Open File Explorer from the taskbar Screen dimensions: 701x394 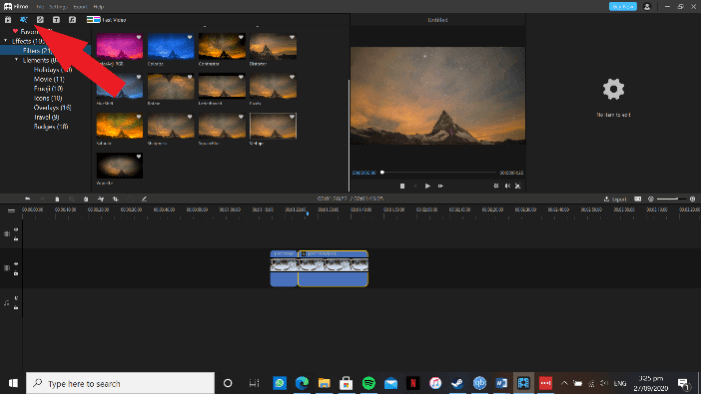(x=324, y=383)
